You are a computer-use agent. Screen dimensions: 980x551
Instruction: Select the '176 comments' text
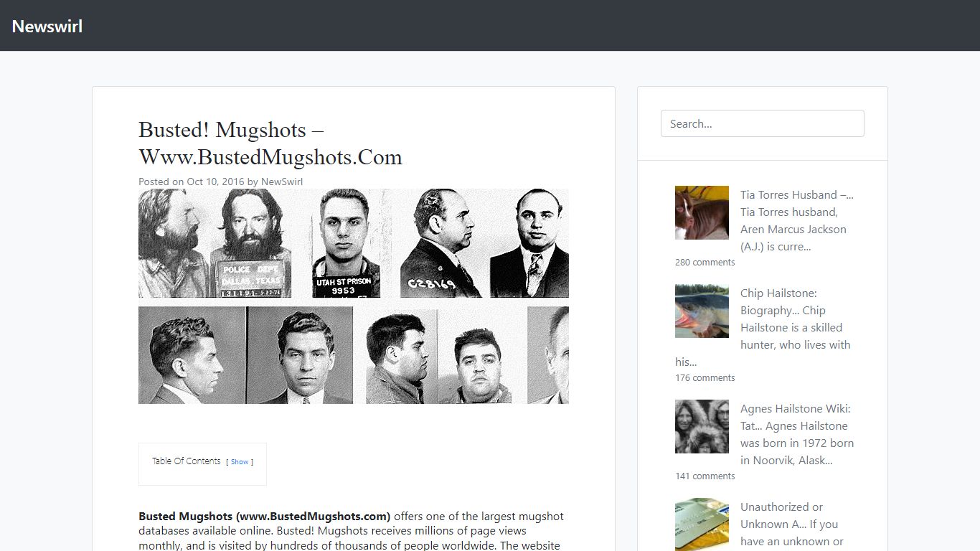point(705,378)
